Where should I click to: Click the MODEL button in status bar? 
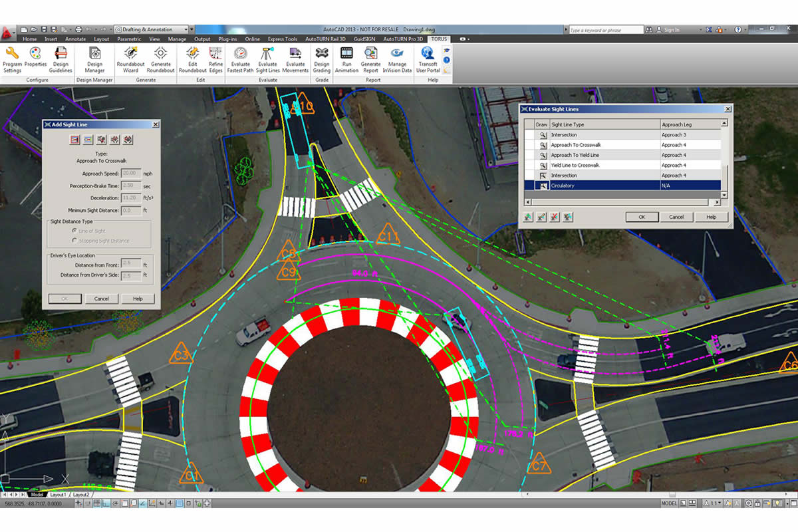(668, 503)
